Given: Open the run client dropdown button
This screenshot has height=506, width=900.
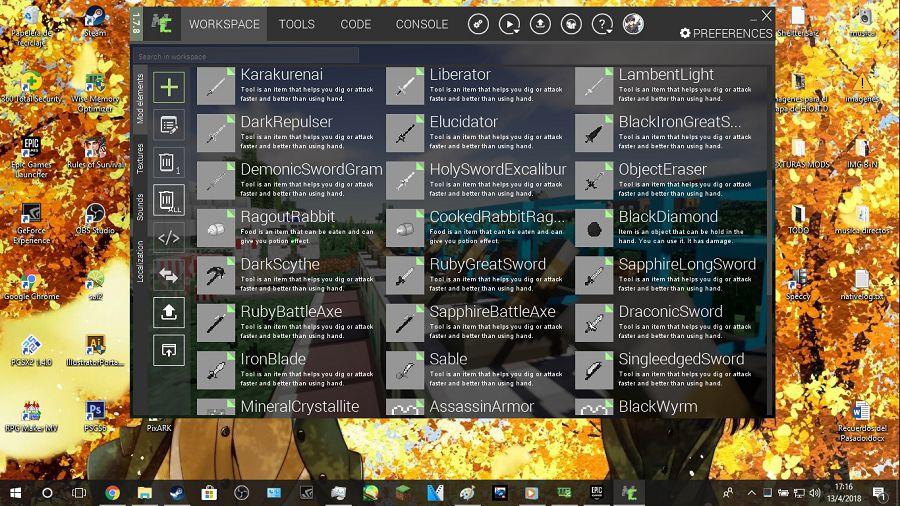Looking at the screenshot, I should tap(509, 24).
